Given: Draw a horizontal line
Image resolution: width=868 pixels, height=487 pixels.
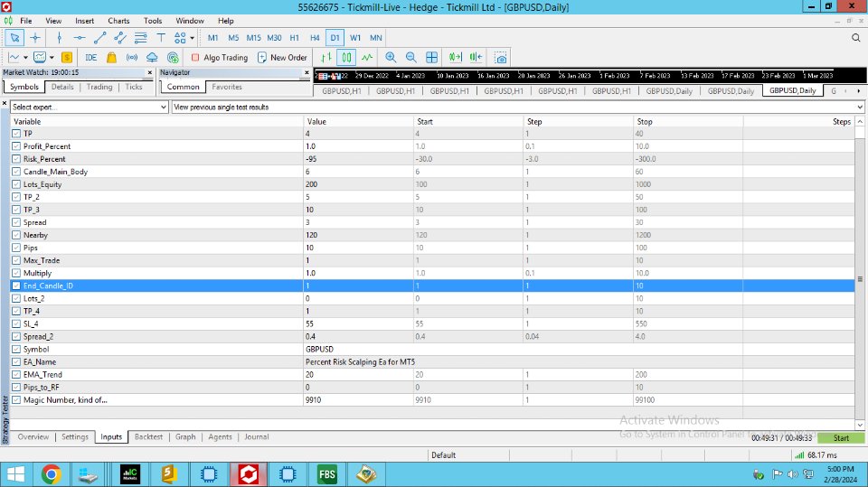Looking at the screenshot, I should (80, 38).
